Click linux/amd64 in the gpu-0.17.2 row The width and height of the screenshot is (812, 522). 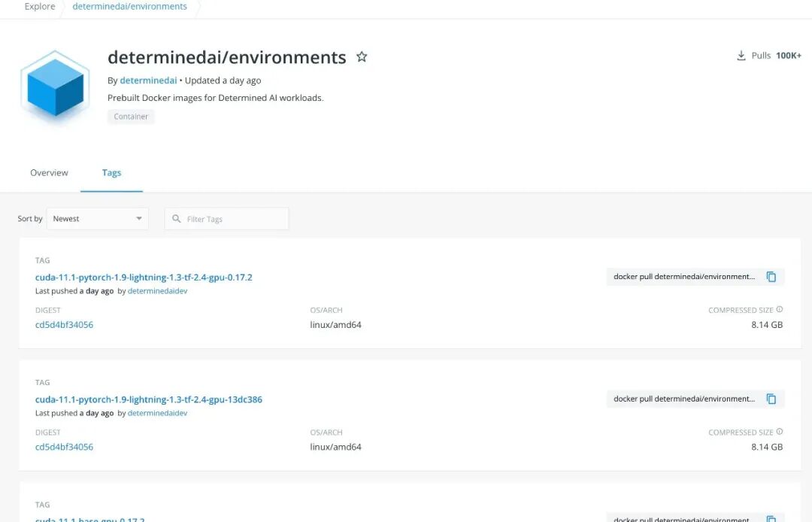(x=335, y=325)
